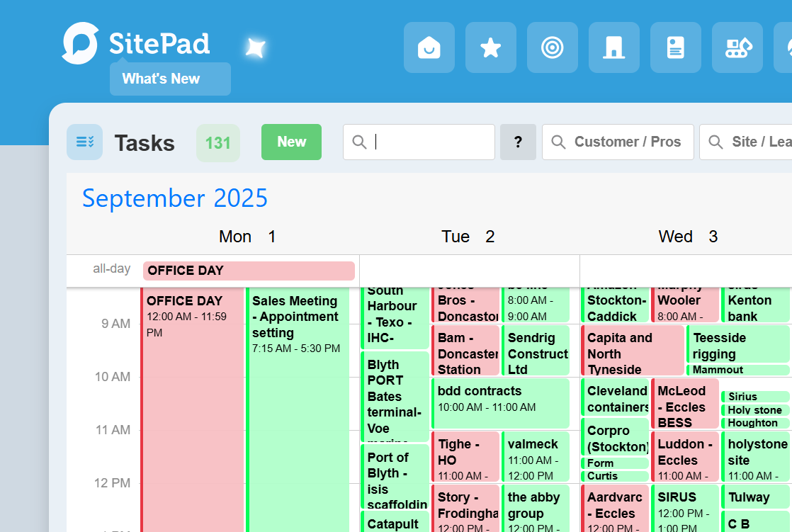Open valmeck 11:00 AM event
The image size is (792, 532).
point(536,457)
